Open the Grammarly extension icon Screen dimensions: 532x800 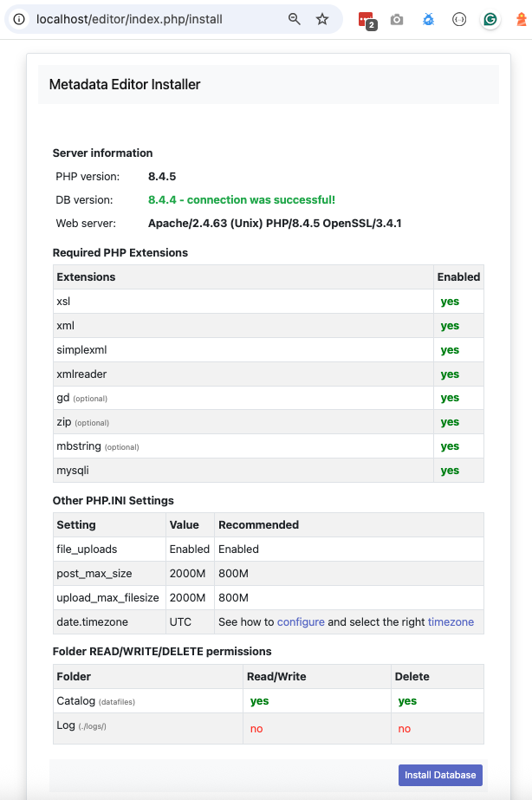pyautogui.click(x=490, y=19)
